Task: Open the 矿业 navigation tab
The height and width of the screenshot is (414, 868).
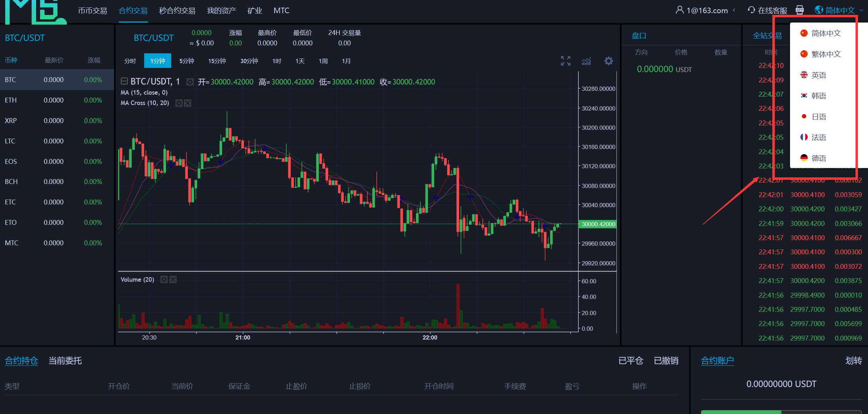Action: [x=255, y=11]
